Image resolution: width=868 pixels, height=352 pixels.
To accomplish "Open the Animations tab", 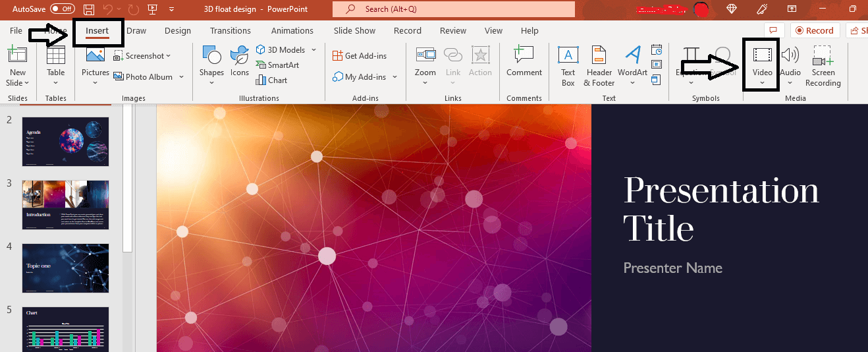I will [x=292, y=31].
